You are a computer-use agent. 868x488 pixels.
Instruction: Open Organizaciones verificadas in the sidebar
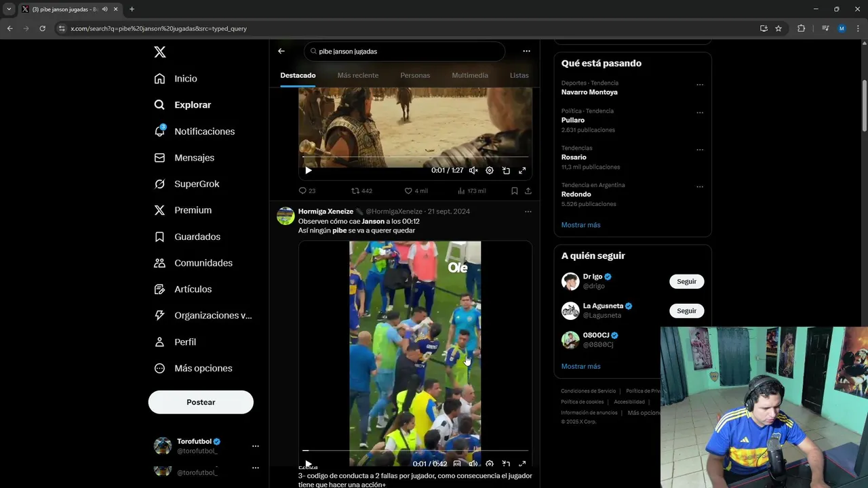coord(203,315)
